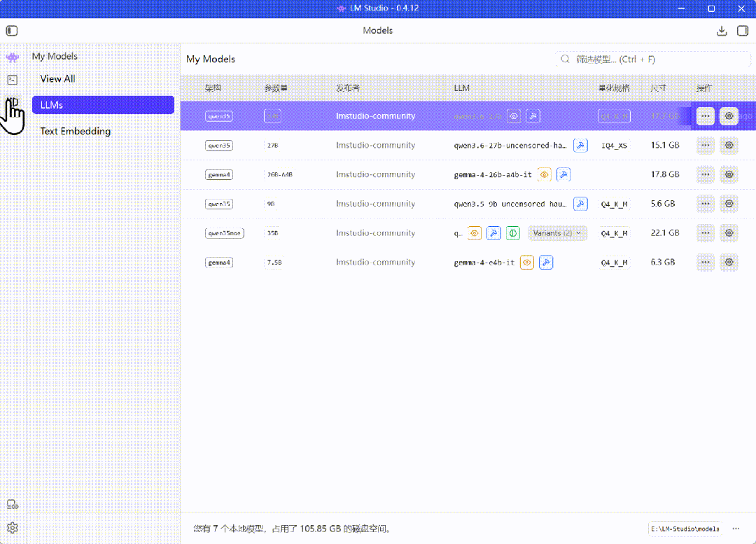Open more actions for 22.1 GB model
756x544 pixels.
(x=706, y=233)
